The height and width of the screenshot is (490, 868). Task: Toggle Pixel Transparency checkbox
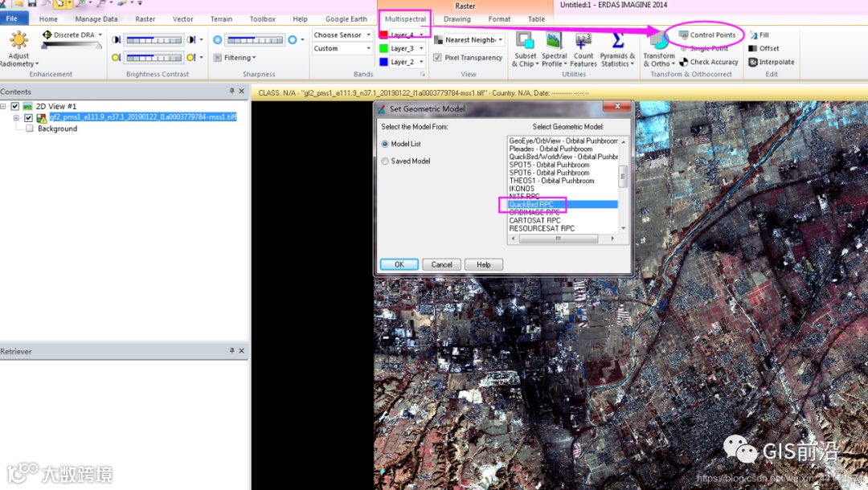tap(437, 58)
